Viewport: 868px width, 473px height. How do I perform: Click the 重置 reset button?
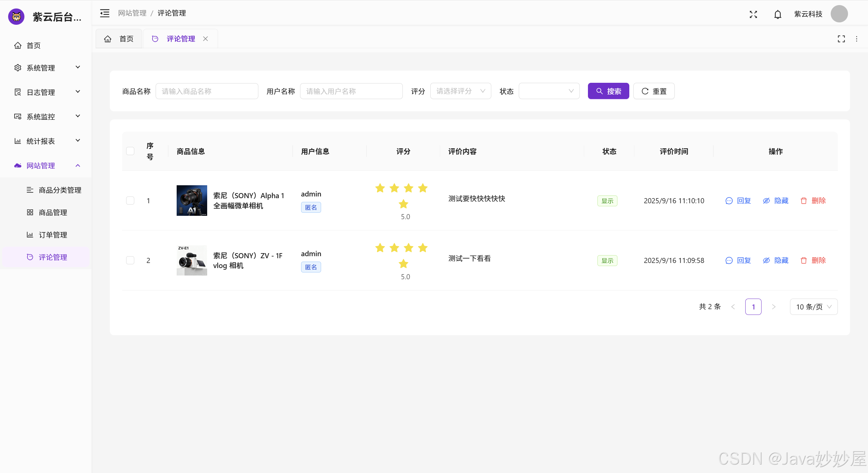(654, 91)
